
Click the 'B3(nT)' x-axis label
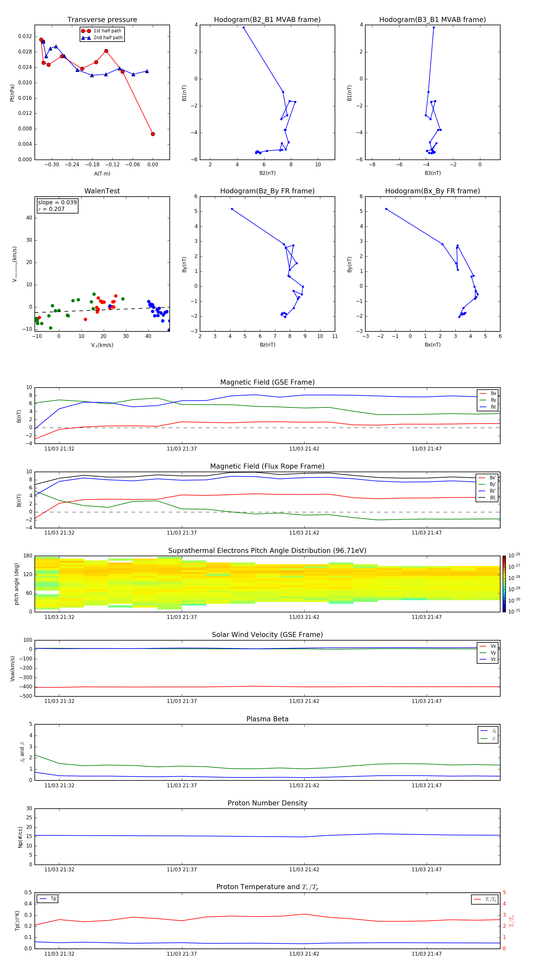(x=432, y=173)
